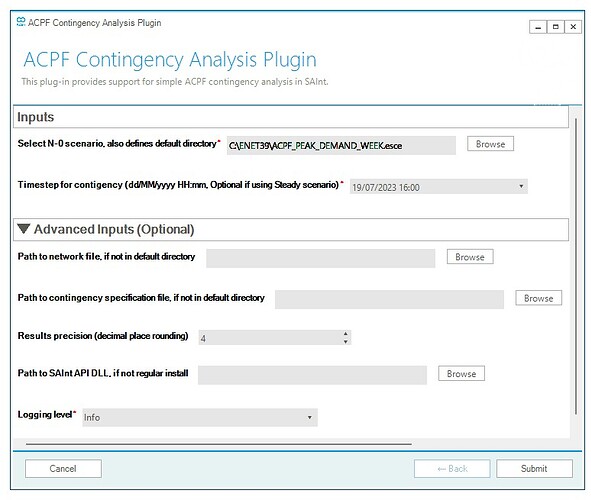This screenshot has height=500, width=591.
Task: Click the Back button
Action: (452, 469)
